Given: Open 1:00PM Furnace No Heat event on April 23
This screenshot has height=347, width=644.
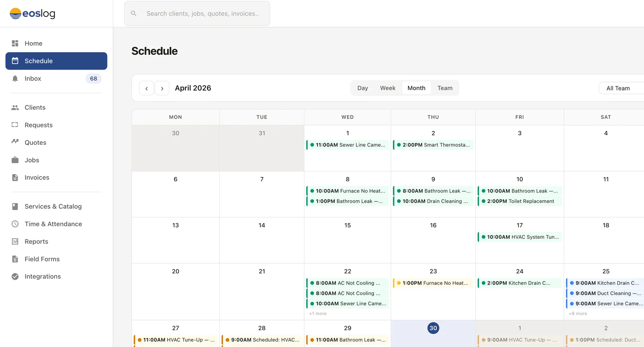Looking at the screenshot, I should [433, 283].
